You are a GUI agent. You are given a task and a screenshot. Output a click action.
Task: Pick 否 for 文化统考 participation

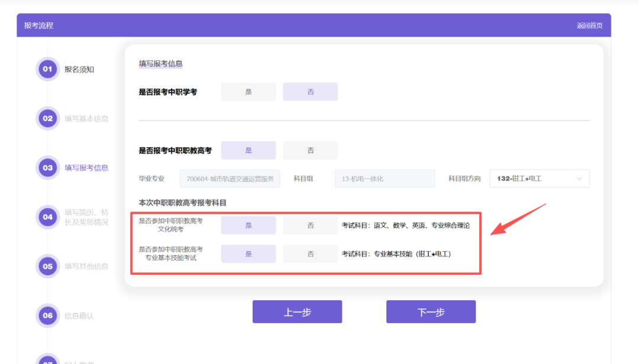[310, 225]
